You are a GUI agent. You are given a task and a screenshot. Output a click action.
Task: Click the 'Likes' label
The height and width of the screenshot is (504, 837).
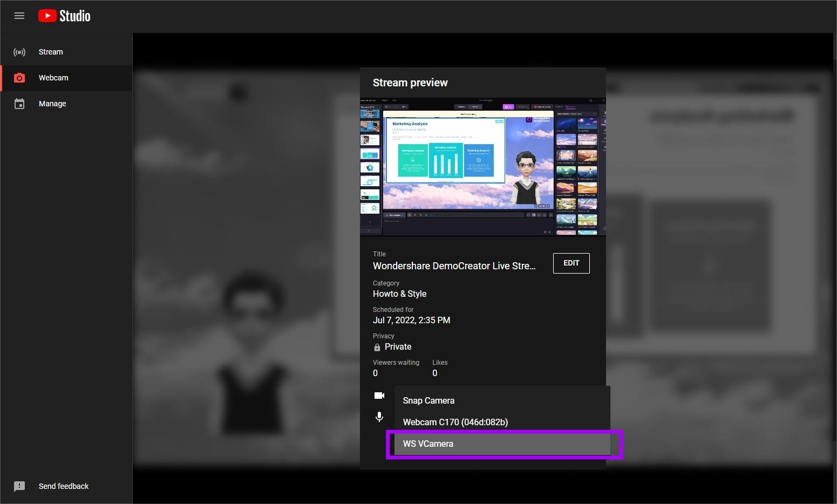click(440, 363)
